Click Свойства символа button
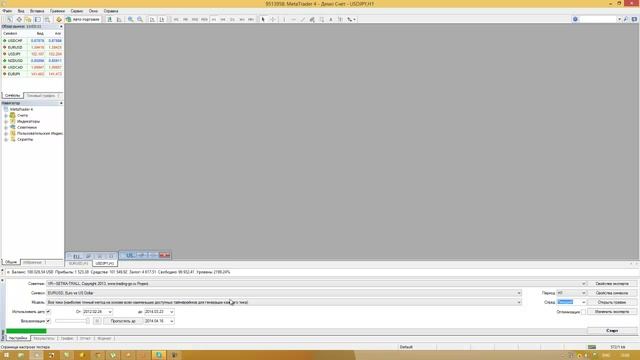The image size is (640, 360). 612,293
